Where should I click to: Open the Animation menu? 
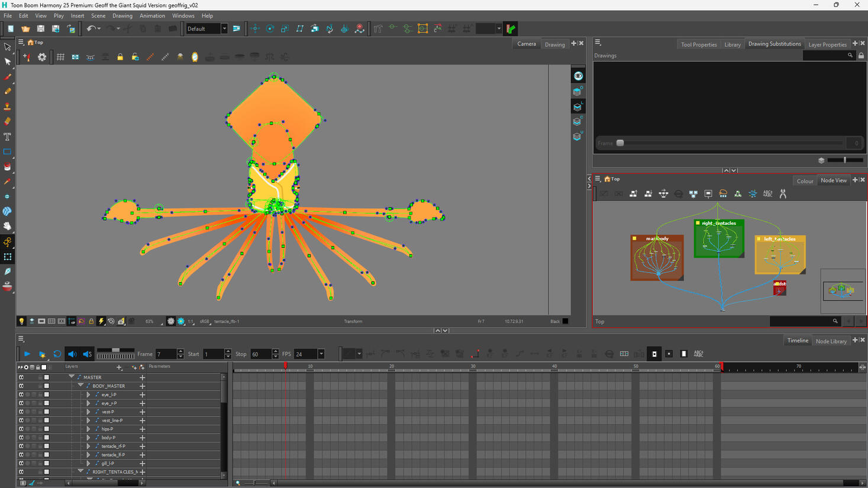(152, 16)
